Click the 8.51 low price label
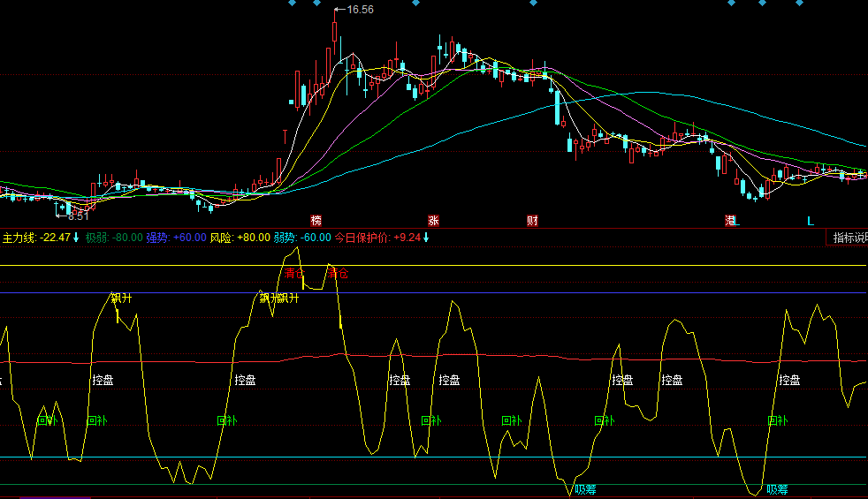868x499 pixels. pyautogui.click(x=79, y=215)
